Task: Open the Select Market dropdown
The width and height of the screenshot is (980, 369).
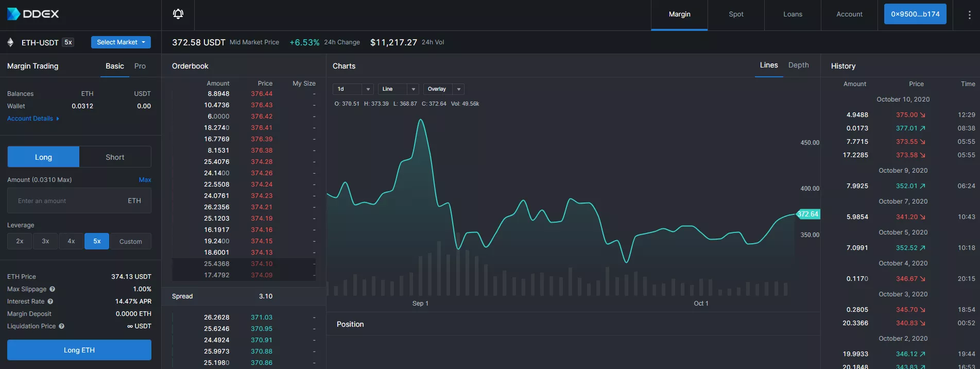Action: (x=121, y=42)
